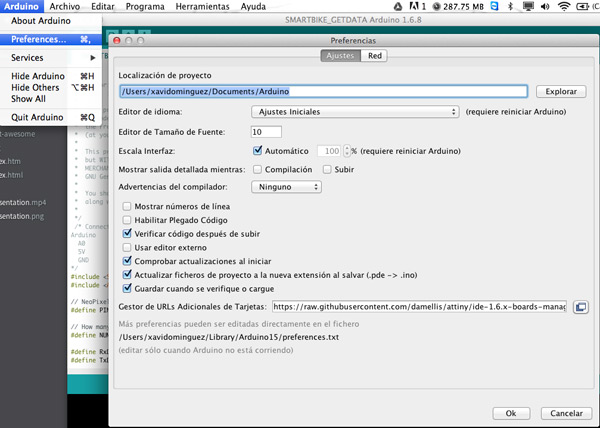Choose Preferences… from Arduino menu
Screen dimensions: 600x428
51,39
